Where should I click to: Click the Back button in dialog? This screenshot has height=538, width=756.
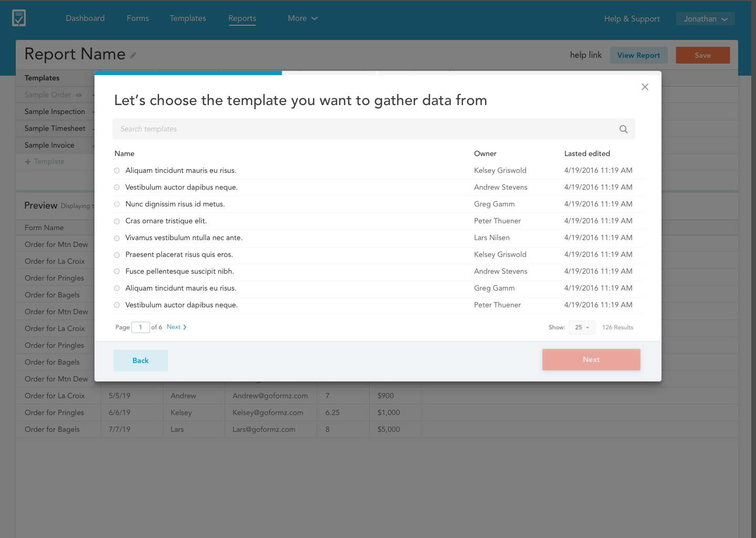(x=141, y=361)
